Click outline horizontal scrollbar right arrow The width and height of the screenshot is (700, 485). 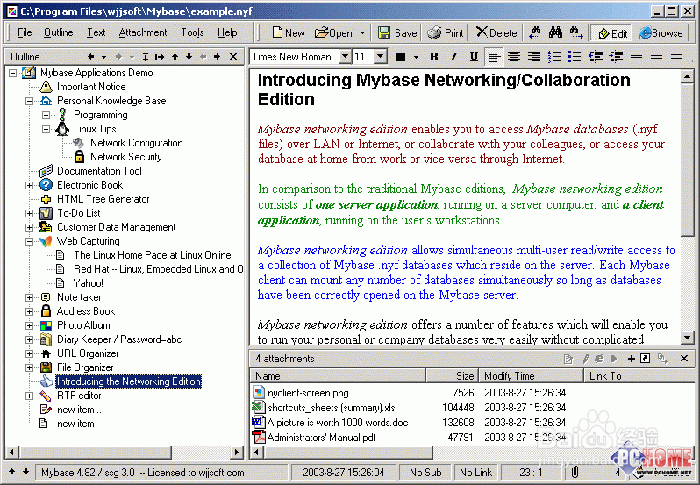click(x=237, y=452)
